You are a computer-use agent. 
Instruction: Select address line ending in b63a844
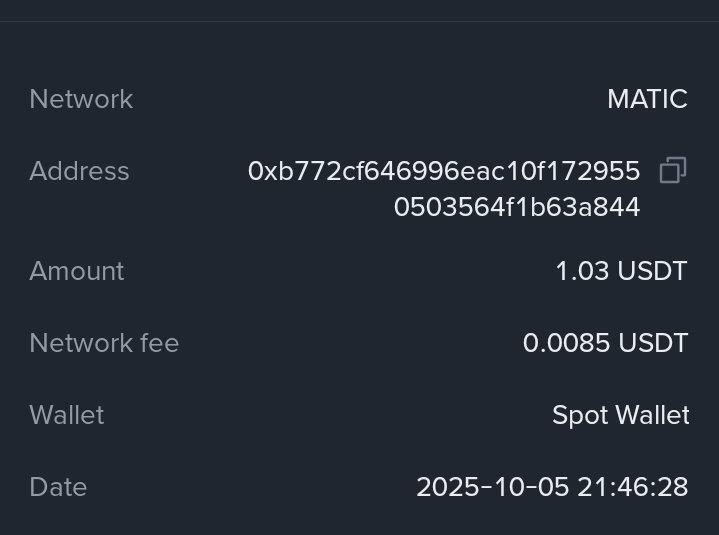516,207
